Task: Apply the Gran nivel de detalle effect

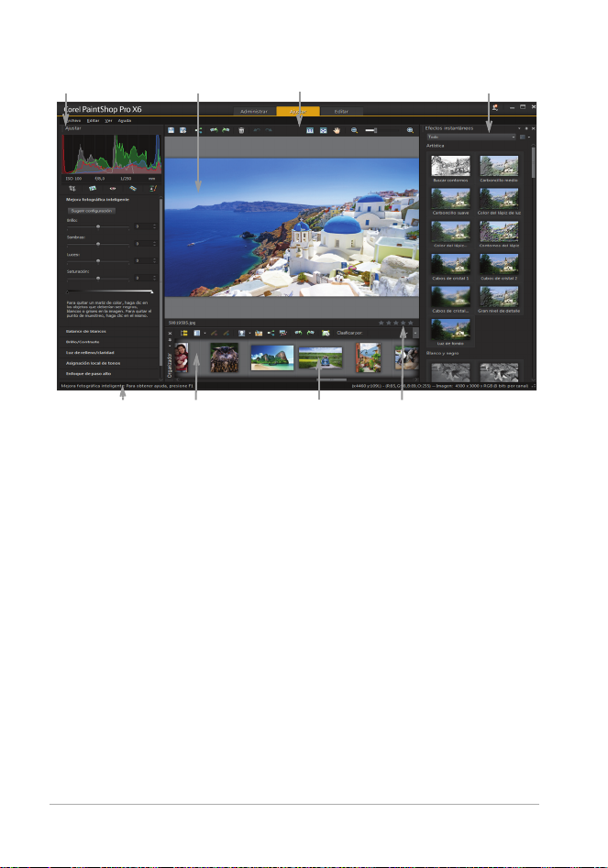Action: [499, 297]
